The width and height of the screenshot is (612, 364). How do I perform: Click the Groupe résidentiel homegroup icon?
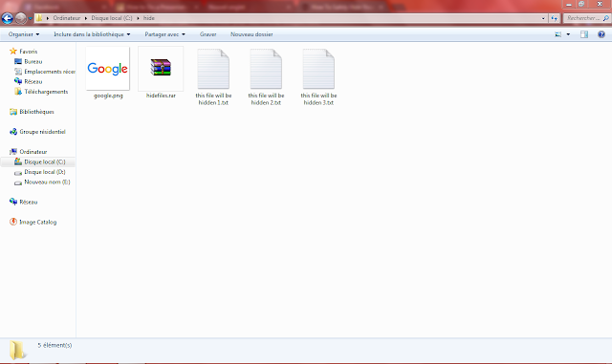tap(13, 132)
